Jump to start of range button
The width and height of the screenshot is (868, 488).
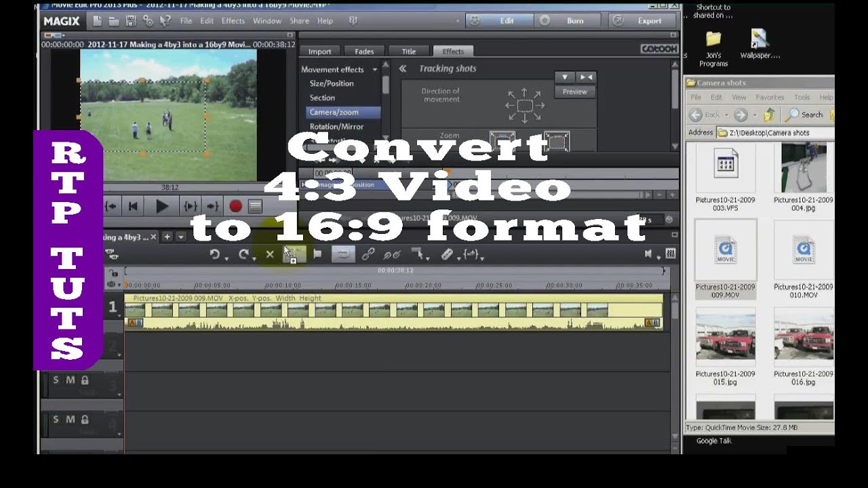(x=111, y=207)
